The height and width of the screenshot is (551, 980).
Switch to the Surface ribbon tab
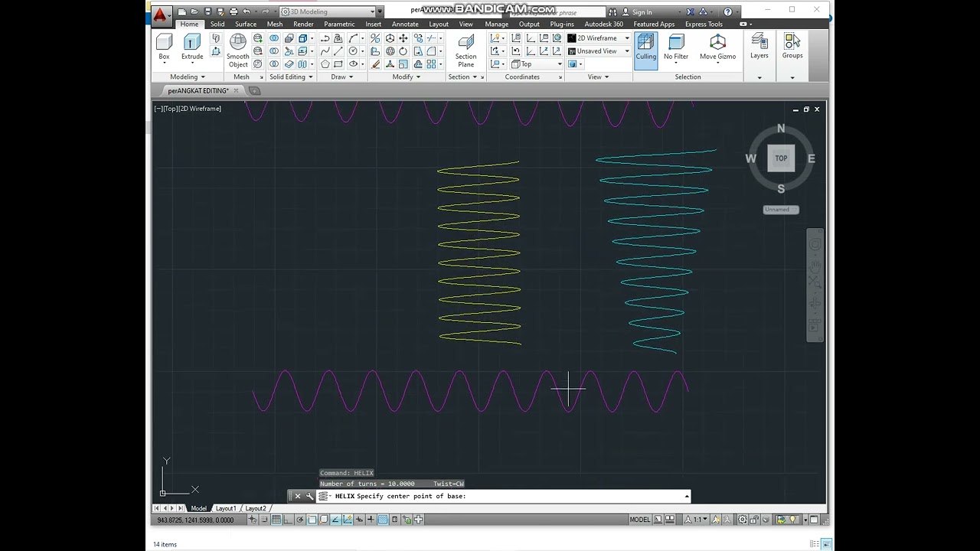246,24
